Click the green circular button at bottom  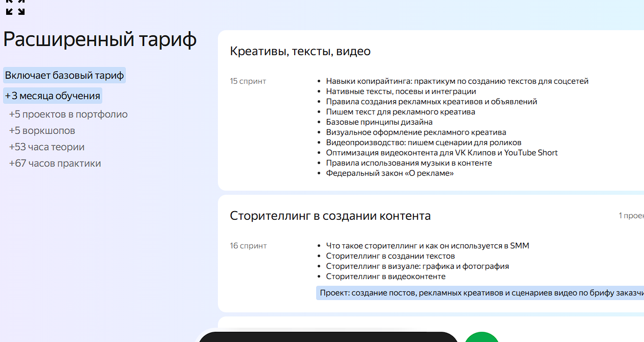(482, 337)
